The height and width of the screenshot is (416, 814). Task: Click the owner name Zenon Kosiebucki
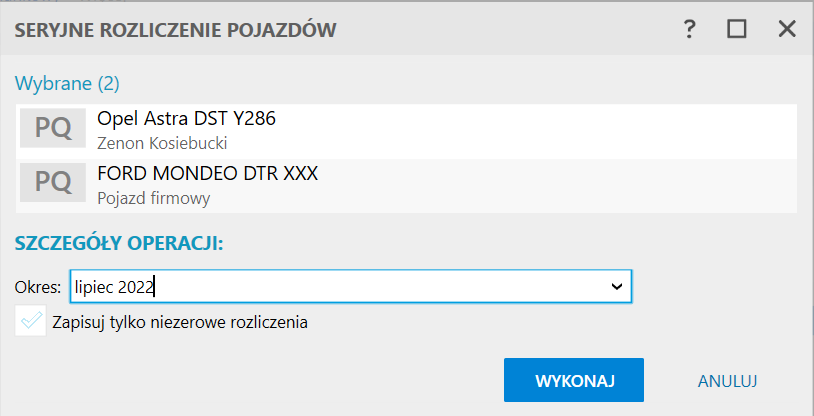coord(162,143)
